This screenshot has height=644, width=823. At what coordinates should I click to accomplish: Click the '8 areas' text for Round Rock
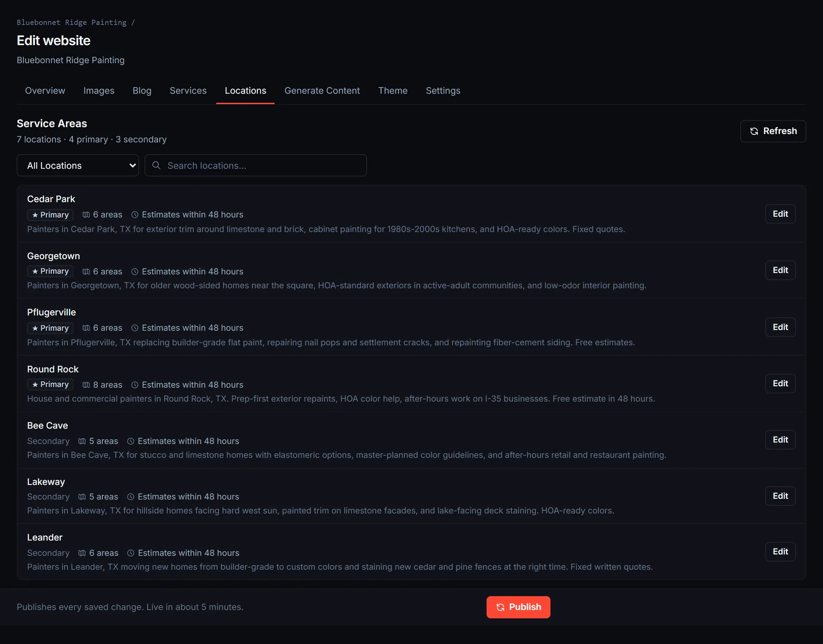[x=108, y=385]
